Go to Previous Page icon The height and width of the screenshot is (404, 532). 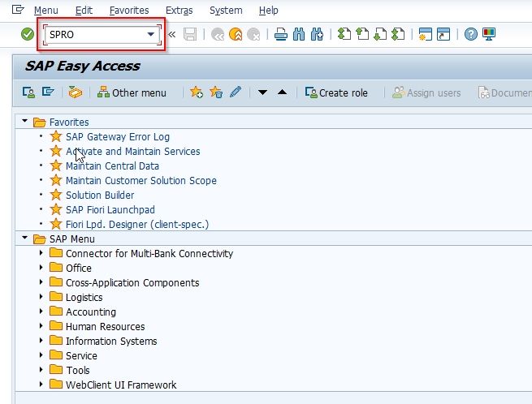coord(362,34)
